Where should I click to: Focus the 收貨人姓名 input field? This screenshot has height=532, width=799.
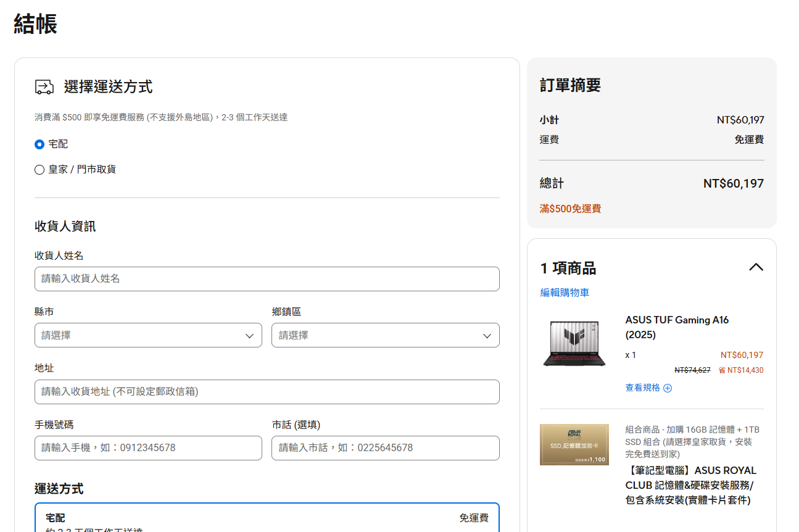tap(267, 279)
